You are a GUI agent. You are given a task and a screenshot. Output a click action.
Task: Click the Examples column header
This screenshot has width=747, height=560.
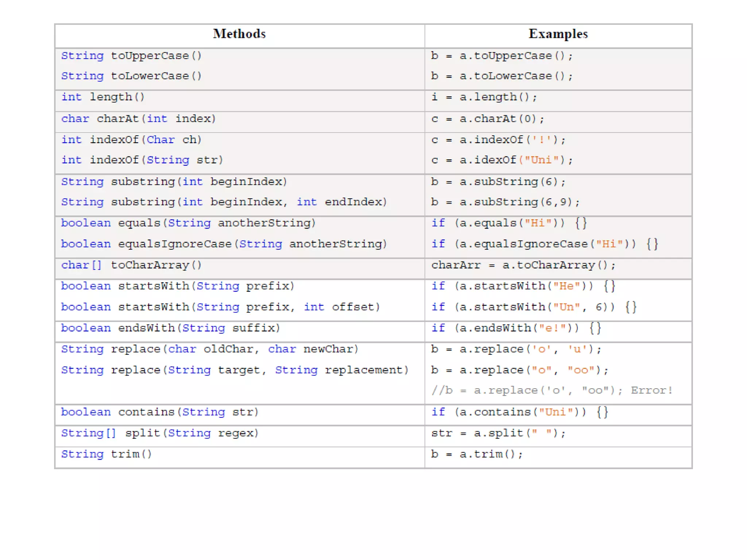(558, 34)
